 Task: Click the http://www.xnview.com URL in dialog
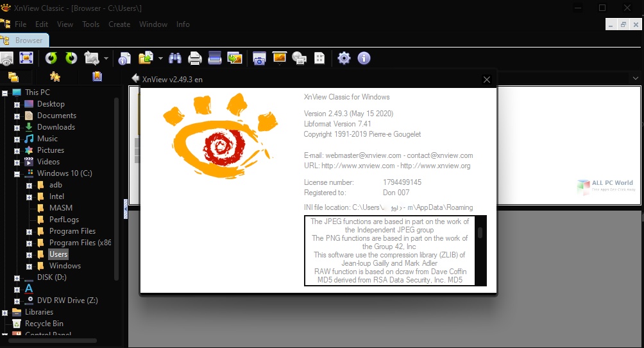pyautogui.click(x=358, y=166)
